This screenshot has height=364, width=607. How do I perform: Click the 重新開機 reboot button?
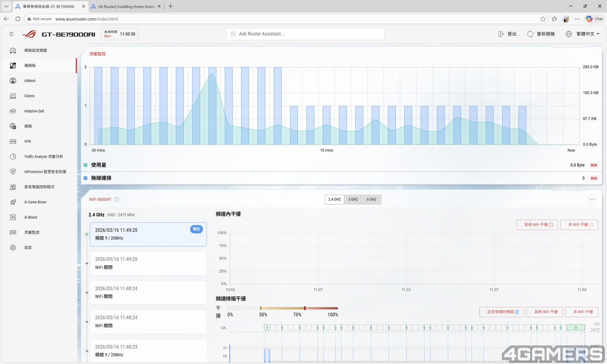click(541, 34)
